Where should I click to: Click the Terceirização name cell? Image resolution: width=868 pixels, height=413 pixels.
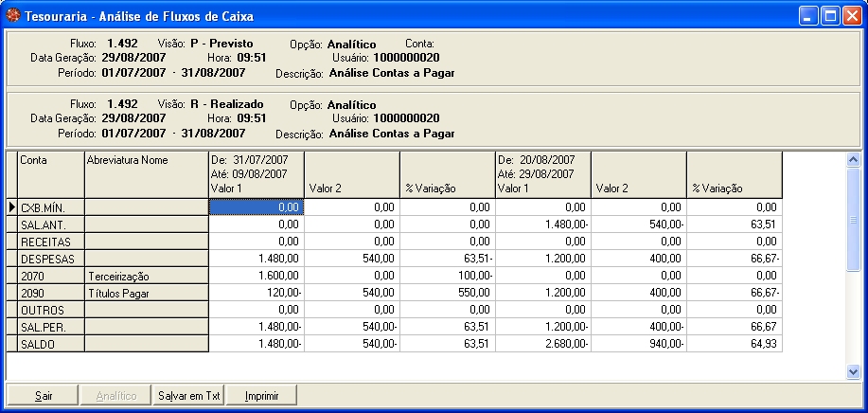(147, 277)
